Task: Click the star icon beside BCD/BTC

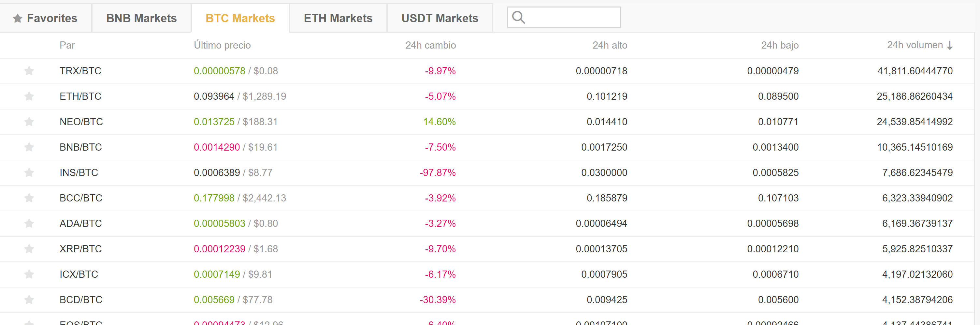Action: pyautogui.click(x=29, y=300)
